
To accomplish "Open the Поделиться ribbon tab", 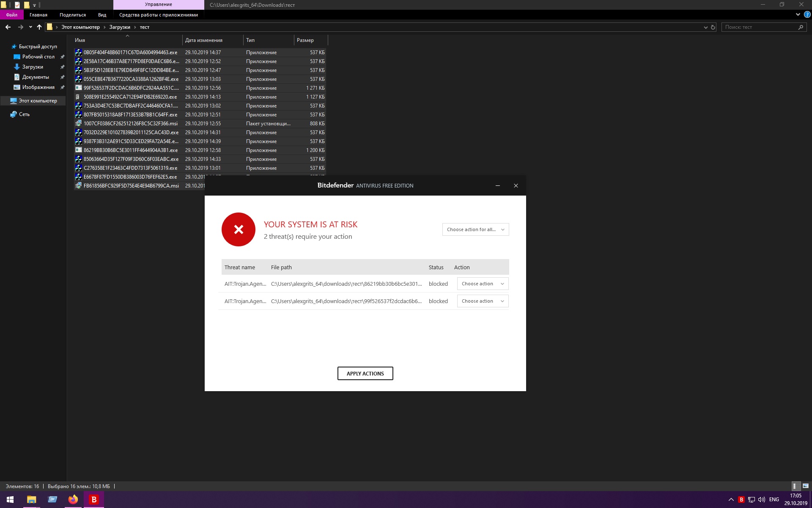I will (x=72, y=15).
